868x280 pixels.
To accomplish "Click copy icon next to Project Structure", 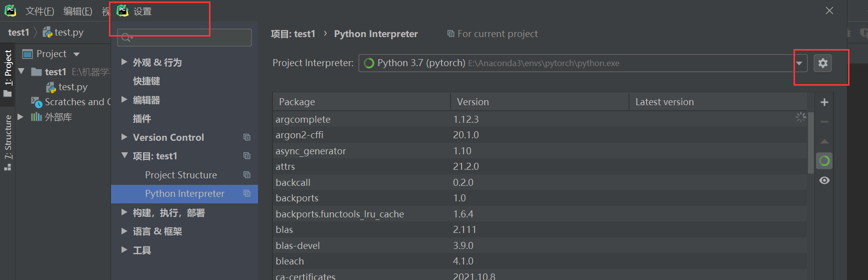I will (247, 175).
